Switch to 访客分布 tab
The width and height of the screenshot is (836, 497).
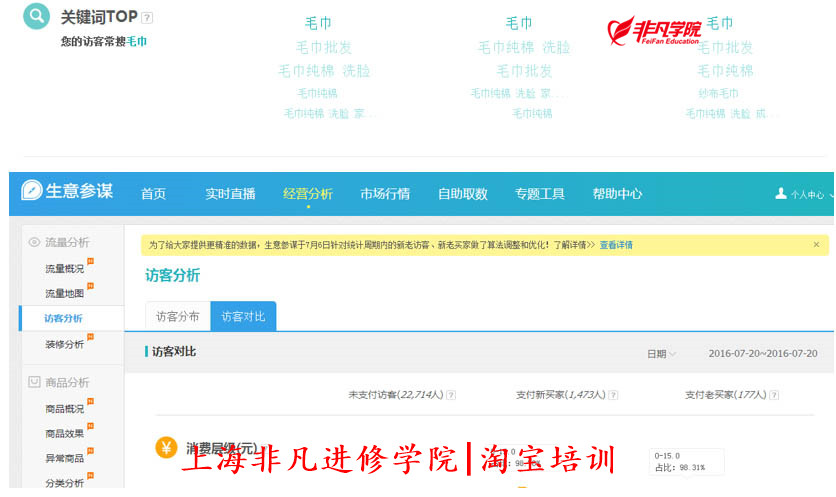[178, 316]
